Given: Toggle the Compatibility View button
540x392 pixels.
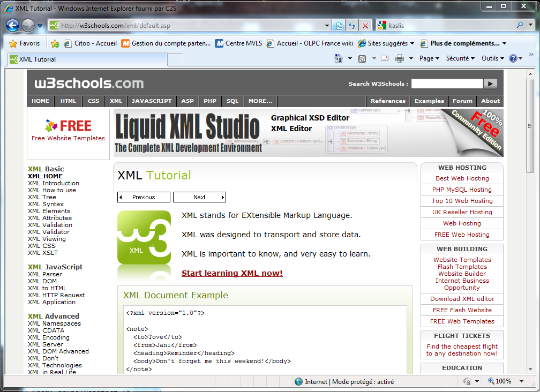Looking at the screenshot, I should [339, 26].
